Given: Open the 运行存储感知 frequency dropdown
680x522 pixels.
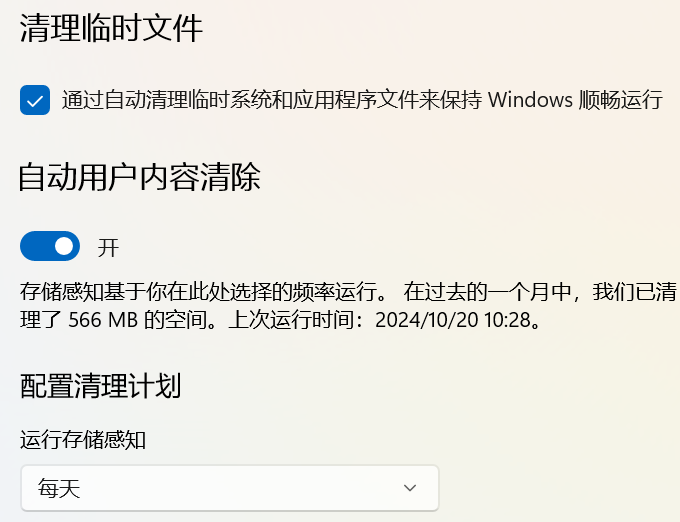Looking at the screenshot, I should [229, 488].
